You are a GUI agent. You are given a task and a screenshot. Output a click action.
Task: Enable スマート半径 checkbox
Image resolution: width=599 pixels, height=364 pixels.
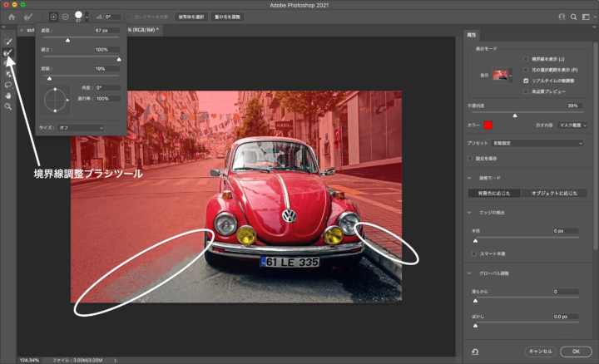pos(473,253)
